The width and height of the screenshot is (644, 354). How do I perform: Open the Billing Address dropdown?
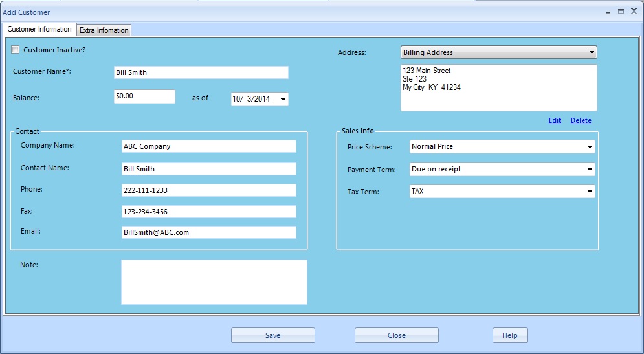pyautogui.click(x=591, y=52)
